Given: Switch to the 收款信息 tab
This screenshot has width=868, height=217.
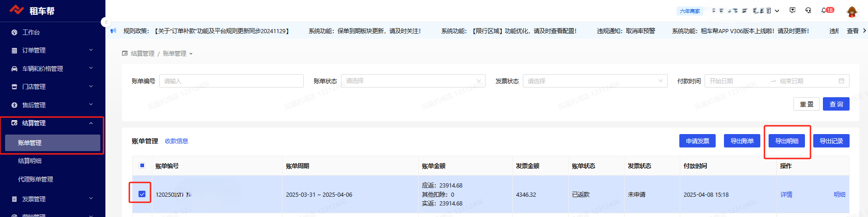Looking at the screenshot, I should click(x=176, y=141).
